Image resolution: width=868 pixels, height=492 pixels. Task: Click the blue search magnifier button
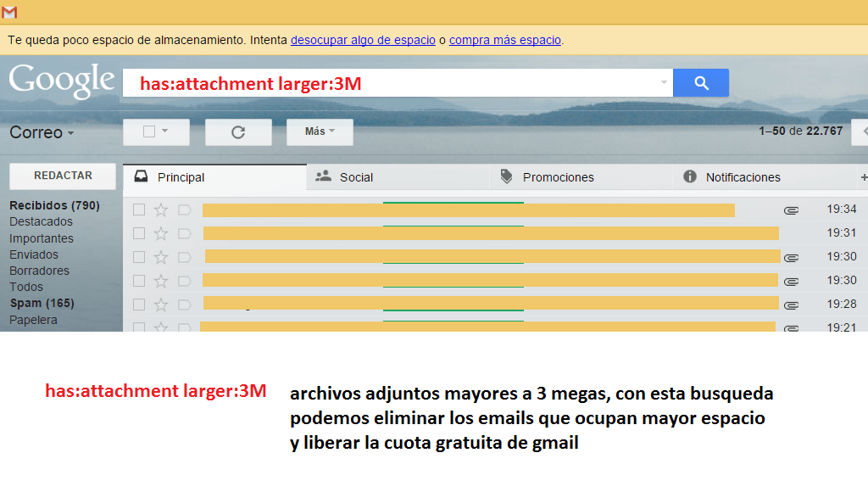coord(701,83)
